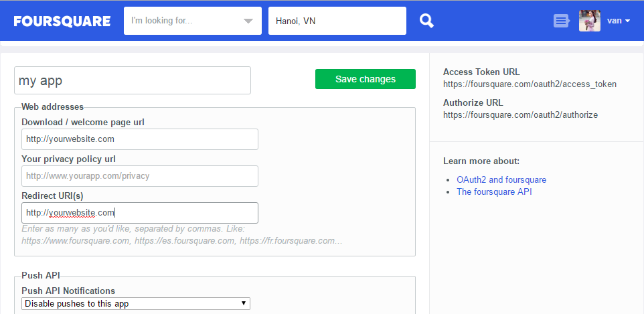644x314 pixels.
Task: Click the "Redirect URI(s)" label
Action: pos(53,196)
